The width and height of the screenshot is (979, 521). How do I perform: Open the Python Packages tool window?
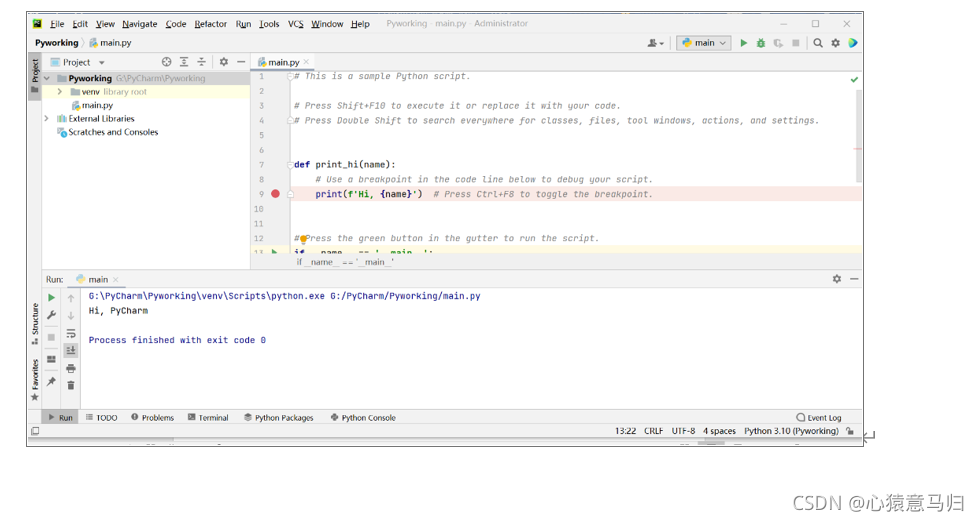[278, 417]
